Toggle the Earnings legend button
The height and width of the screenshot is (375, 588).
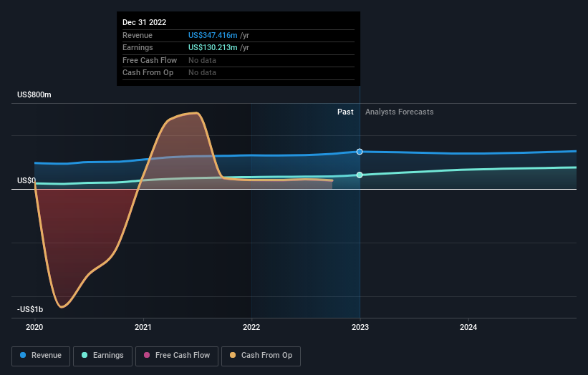[x=102, y=356]
